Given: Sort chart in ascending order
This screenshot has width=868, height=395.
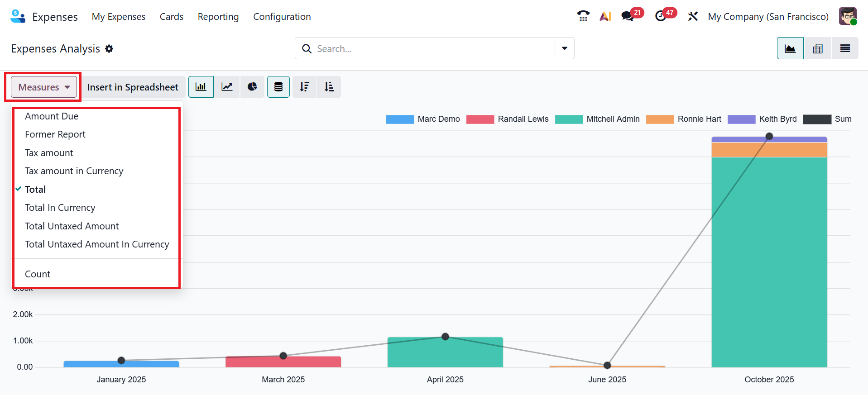Looking at the screenshot, I should click(x=329, y=87).
